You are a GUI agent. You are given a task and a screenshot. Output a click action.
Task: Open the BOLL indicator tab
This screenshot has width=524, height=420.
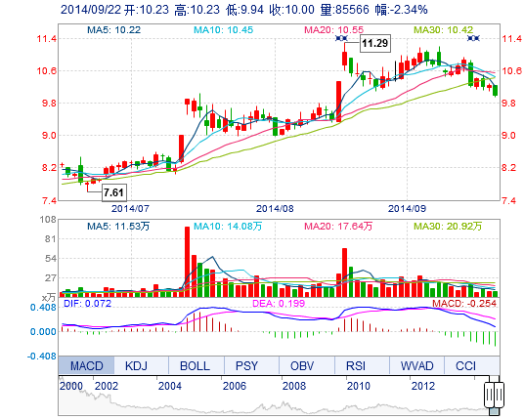point(196,365)
